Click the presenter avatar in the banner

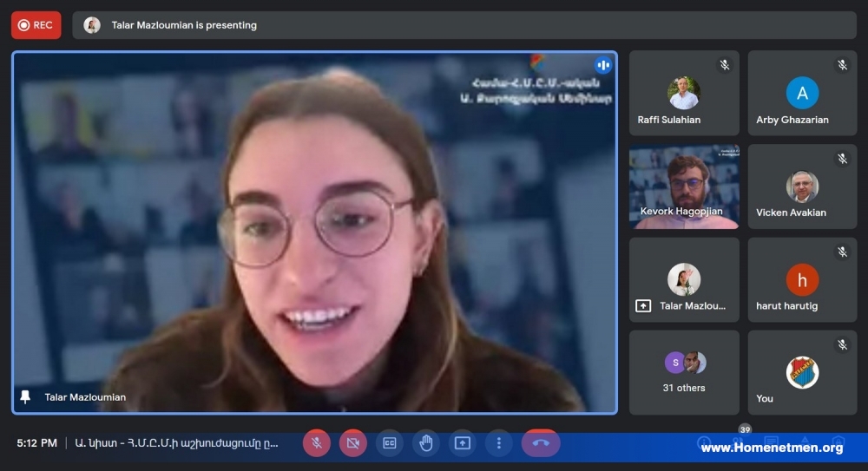point(92,25)
